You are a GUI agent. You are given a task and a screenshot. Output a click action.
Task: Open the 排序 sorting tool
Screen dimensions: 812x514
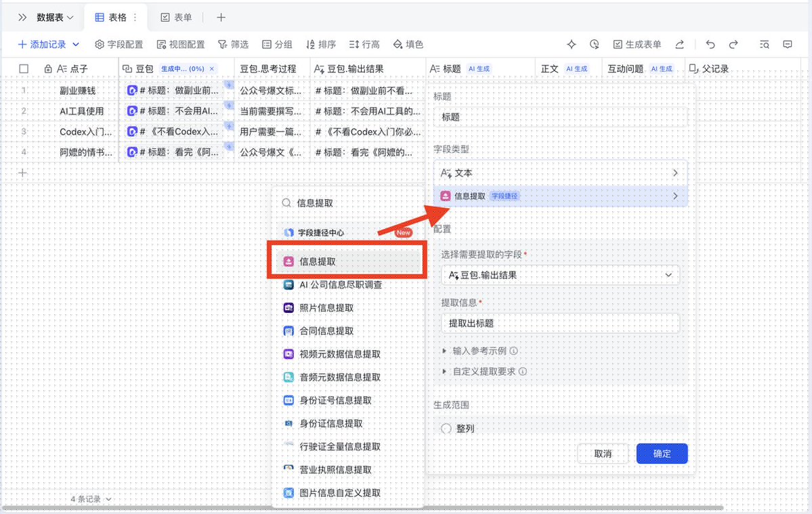321,45
